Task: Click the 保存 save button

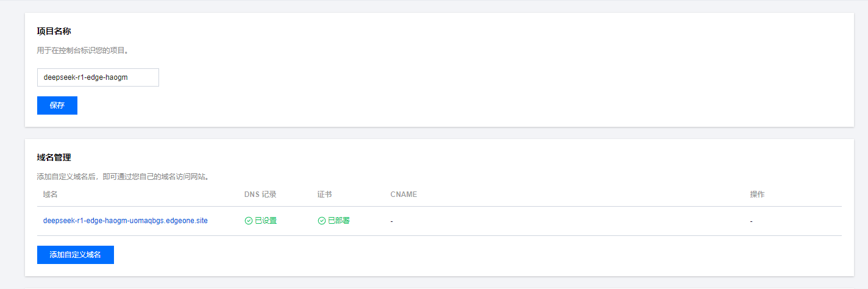Action: [57, 105]
